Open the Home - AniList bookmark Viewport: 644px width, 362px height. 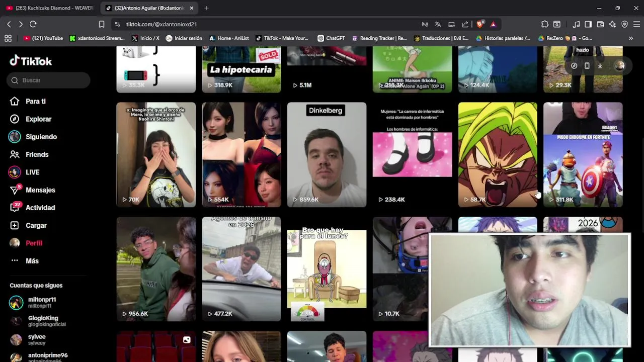coord(229,38)
